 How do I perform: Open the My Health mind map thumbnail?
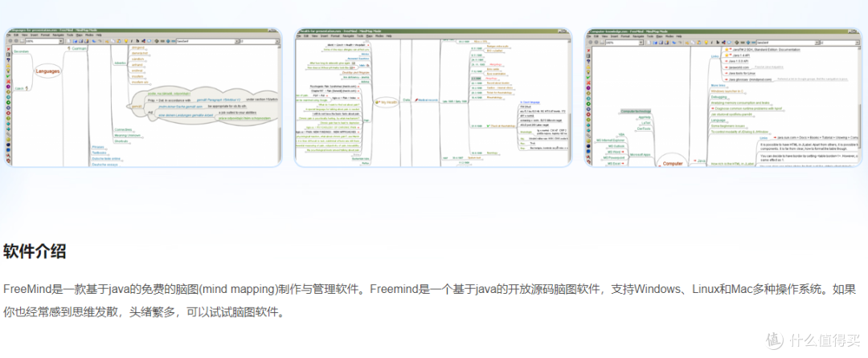tap(433, 96)
